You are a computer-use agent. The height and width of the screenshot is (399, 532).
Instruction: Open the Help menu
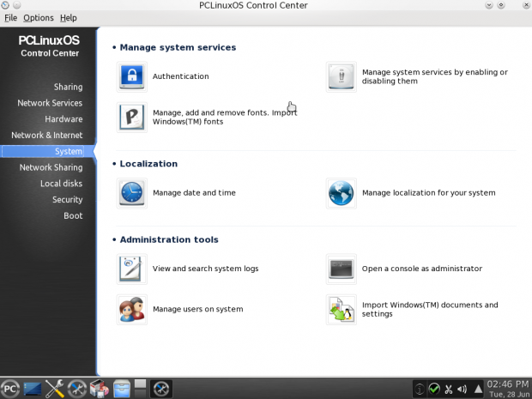68,18
